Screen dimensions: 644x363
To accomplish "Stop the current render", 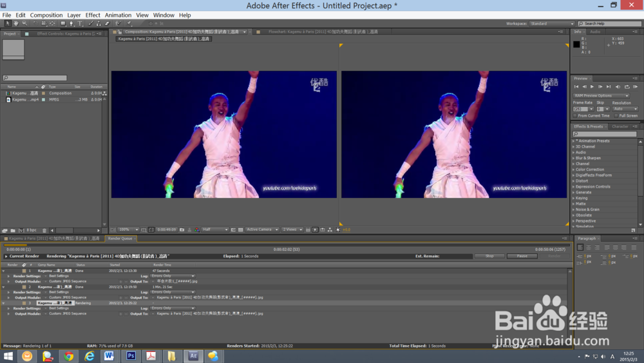I will click(489, 256).
